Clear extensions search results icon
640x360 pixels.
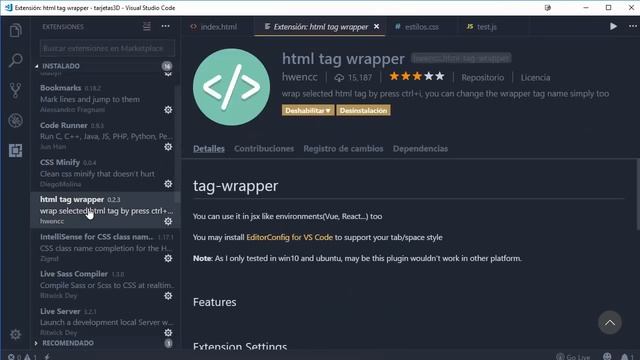pyautogui.click(x=147, y=27)
